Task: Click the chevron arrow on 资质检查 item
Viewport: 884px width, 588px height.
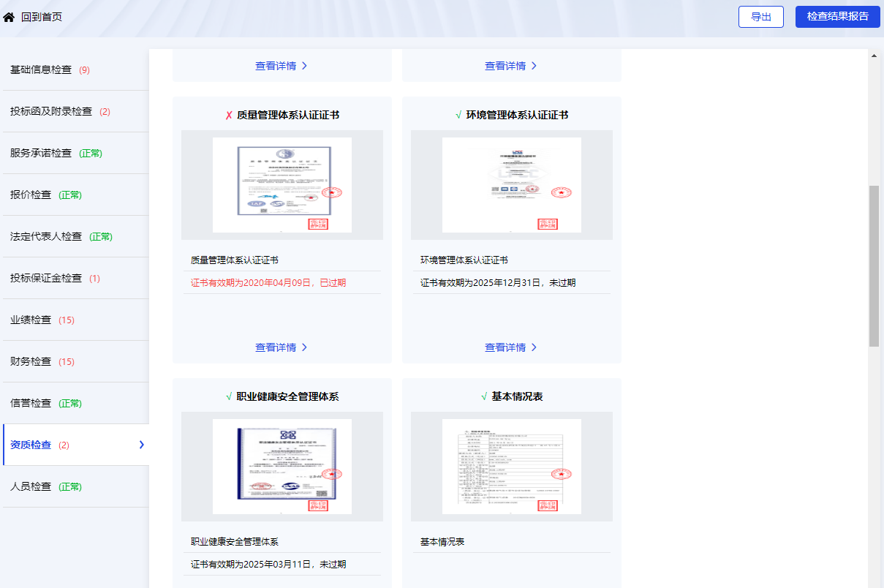Action: tap(141, 445)
